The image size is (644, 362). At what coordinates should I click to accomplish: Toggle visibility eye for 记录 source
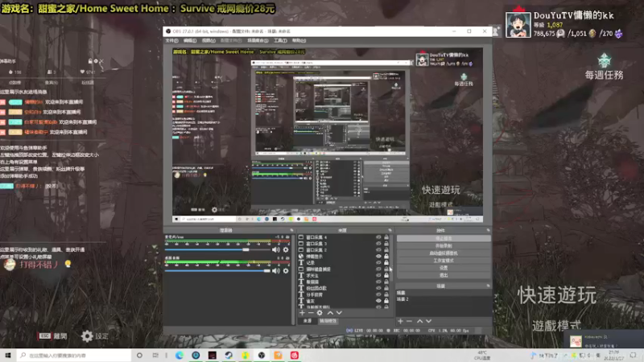pos(378,263)
